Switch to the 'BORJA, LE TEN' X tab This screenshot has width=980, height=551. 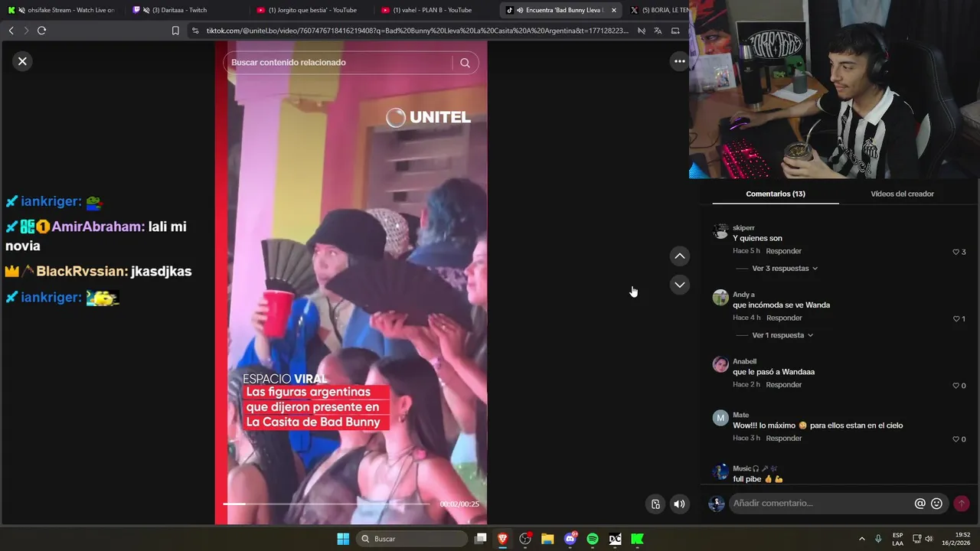(x=658, y=10)
